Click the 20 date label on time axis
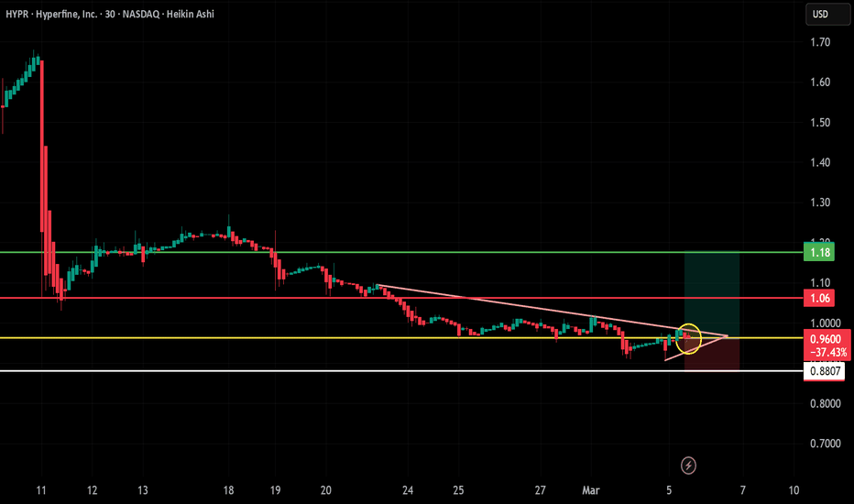 [325, 490]
